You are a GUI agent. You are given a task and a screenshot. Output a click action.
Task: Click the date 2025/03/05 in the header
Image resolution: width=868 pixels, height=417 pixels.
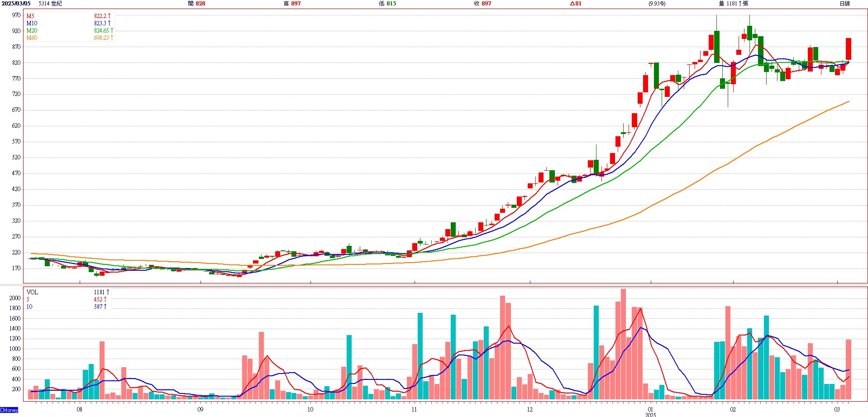click(x=15, y=4)
